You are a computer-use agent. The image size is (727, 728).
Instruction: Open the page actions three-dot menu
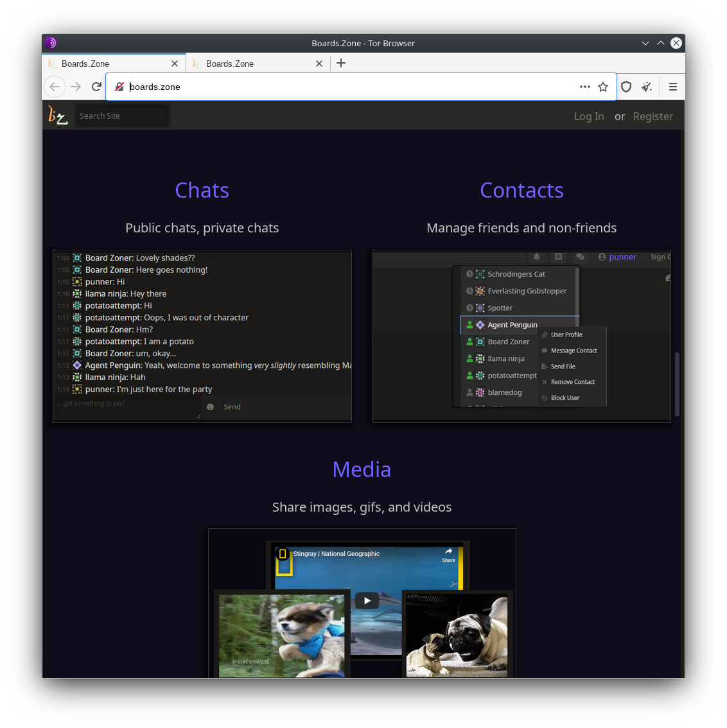[585, 87]
